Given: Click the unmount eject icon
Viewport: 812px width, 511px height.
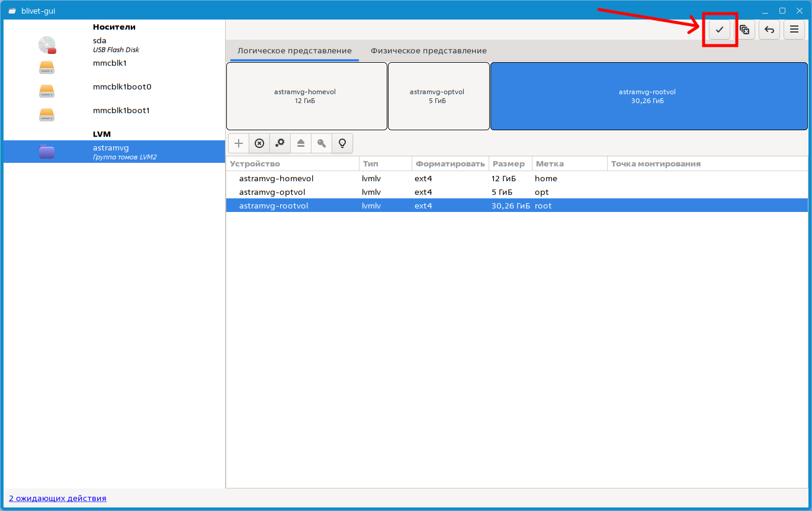Looking at the screenshot, I should tap(301, 143).
